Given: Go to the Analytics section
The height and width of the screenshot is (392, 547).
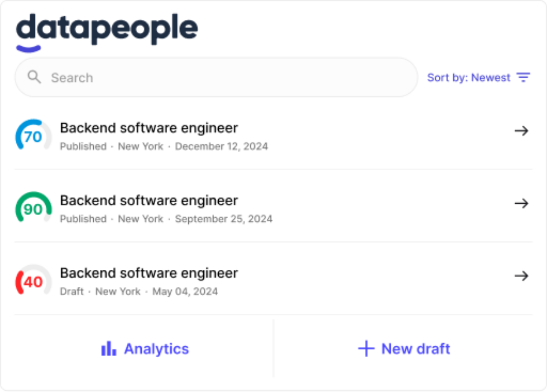Looking at the screenshot, I should pyautogui.click(x=156, y=349).
